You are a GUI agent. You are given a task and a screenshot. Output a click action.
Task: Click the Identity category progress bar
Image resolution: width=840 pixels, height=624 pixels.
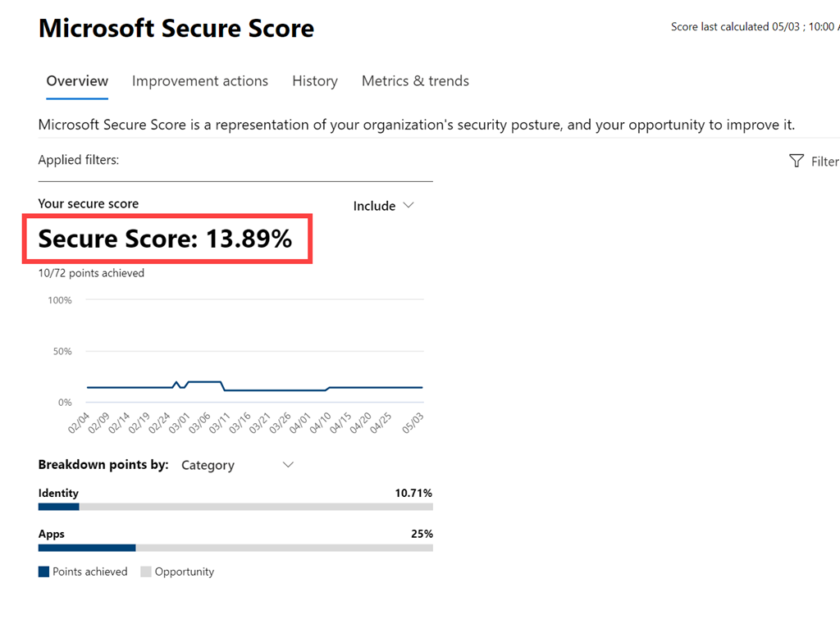point(235,507)
